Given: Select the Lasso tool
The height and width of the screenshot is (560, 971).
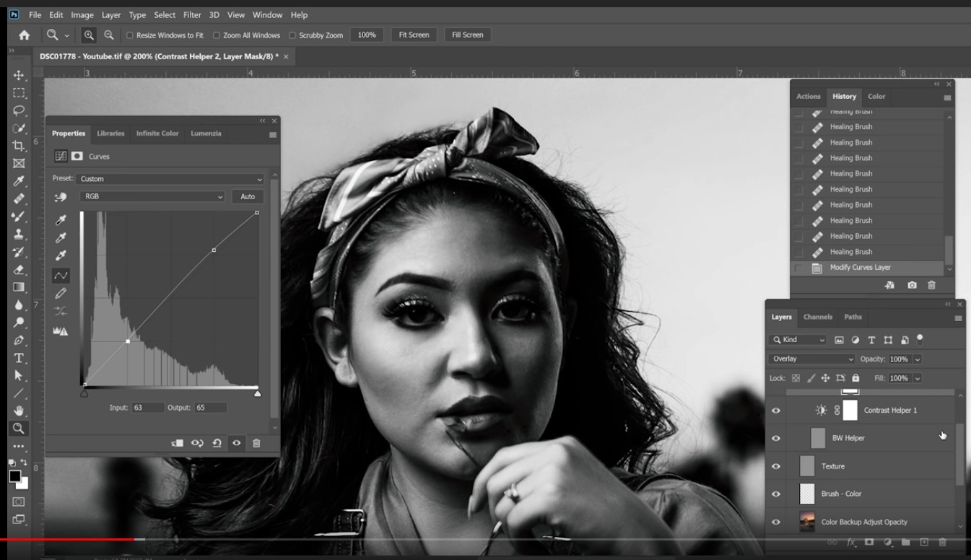Looking at the screenshot, I should (19, 110).
